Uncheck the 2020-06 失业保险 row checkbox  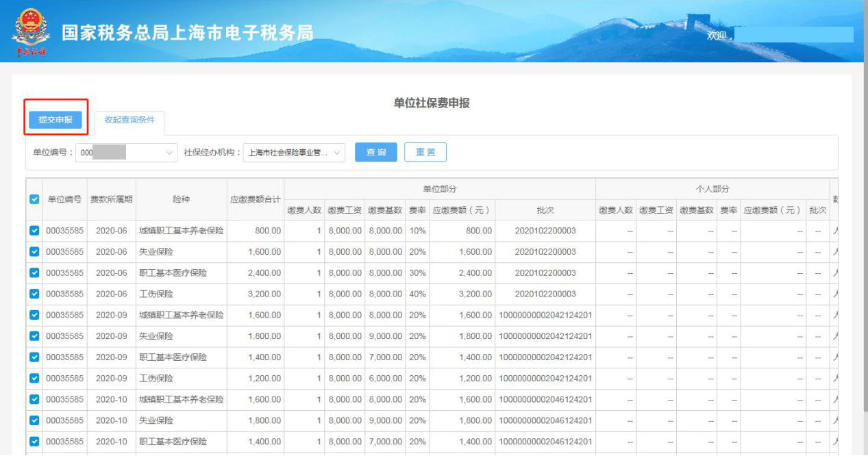tap(34, 252)
